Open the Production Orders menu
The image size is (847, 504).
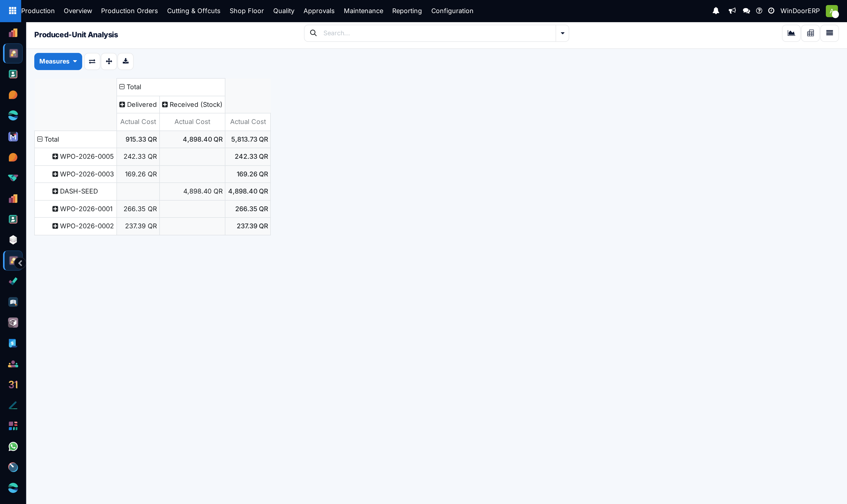tap(130, 11)
